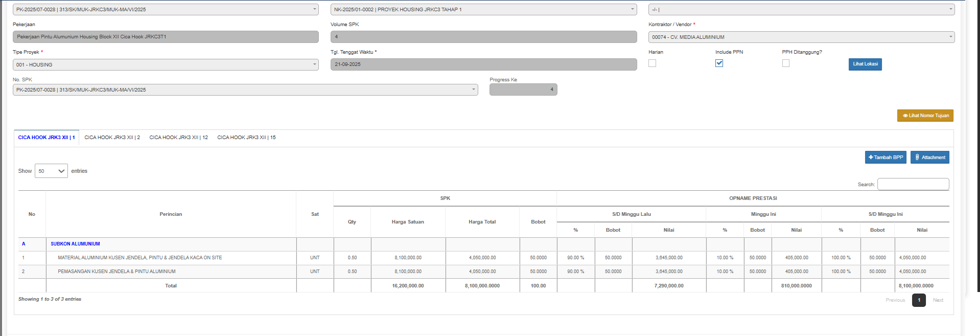Click the Lihat Lokasi button
The image size is (980, 336).
click(x=865, y=64)
